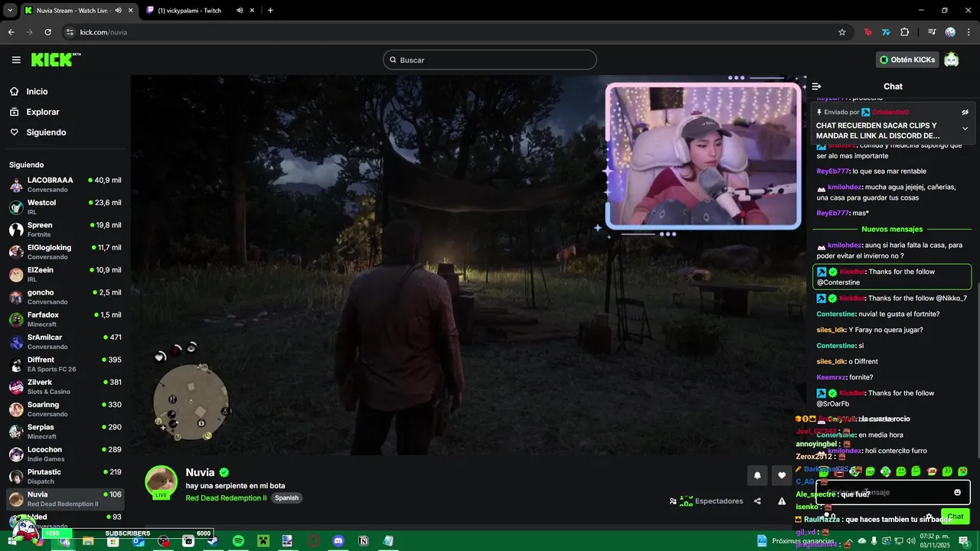980x551 pixels.
Task: Click the address bar URL
Action: click(103, 32)
